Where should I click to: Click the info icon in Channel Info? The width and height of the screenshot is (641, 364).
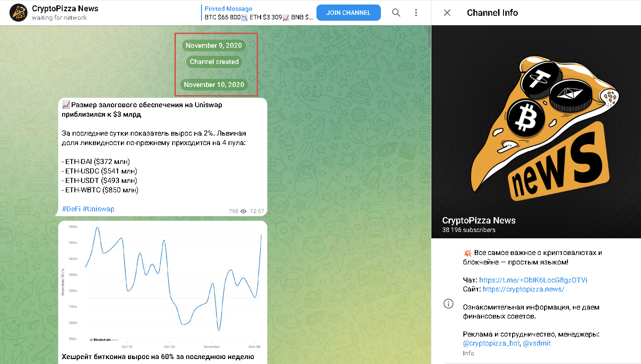[x=449, y=304]
